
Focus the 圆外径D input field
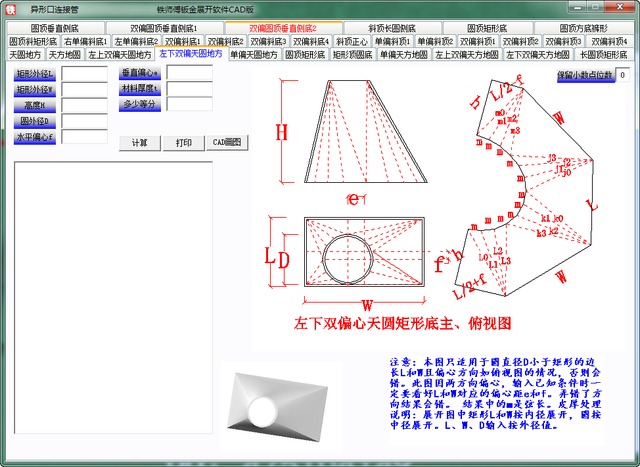point(84,121)
